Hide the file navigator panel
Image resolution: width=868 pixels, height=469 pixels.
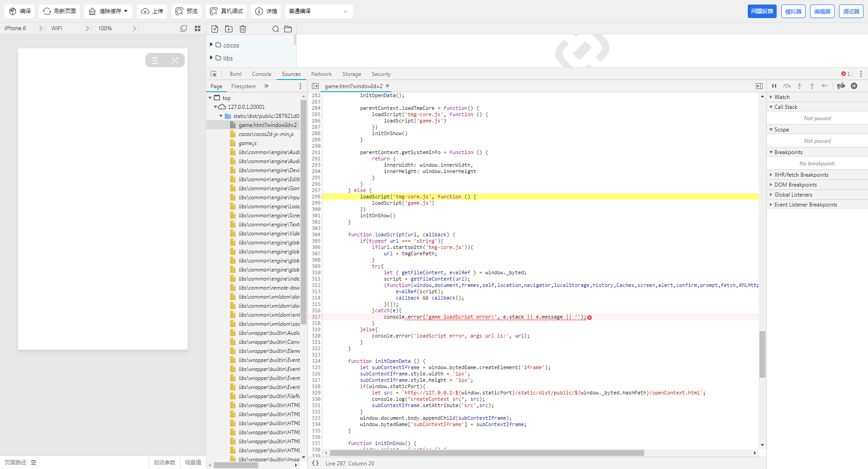pyautogui.click(x=316, y=86)
